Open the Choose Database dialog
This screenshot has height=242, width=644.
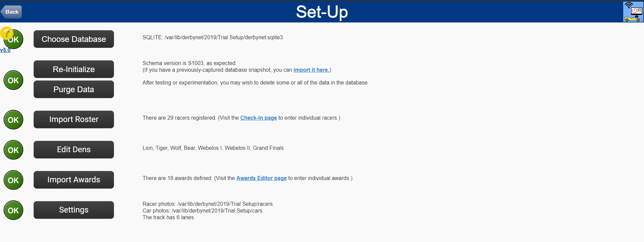[x=73, y=39]
